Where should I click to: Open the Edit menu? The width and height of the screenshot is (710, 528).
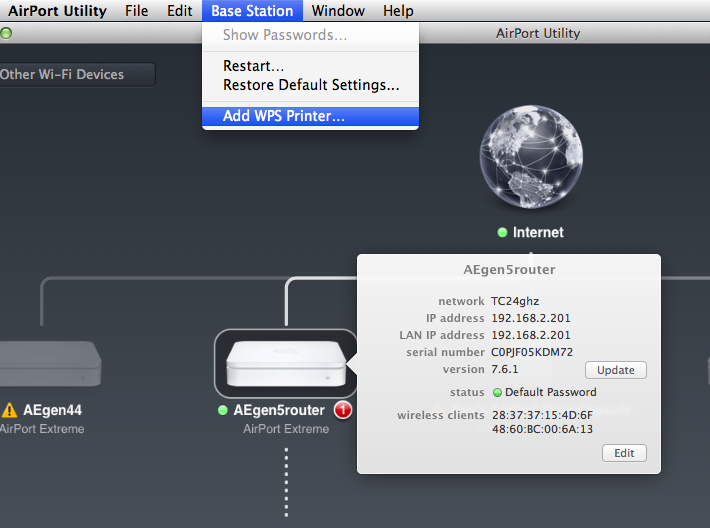[179, 11]
